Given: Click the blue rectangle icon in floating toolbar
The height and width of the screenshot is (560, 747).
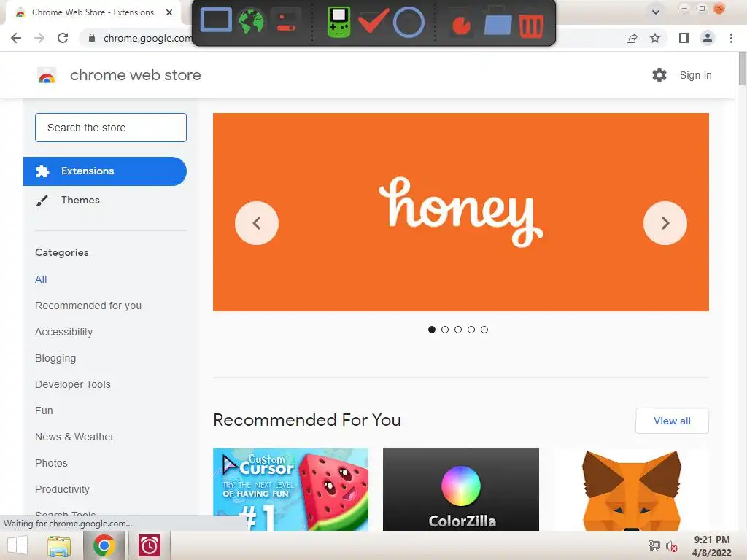Looking at the screenshot, I should pos(216,21).
